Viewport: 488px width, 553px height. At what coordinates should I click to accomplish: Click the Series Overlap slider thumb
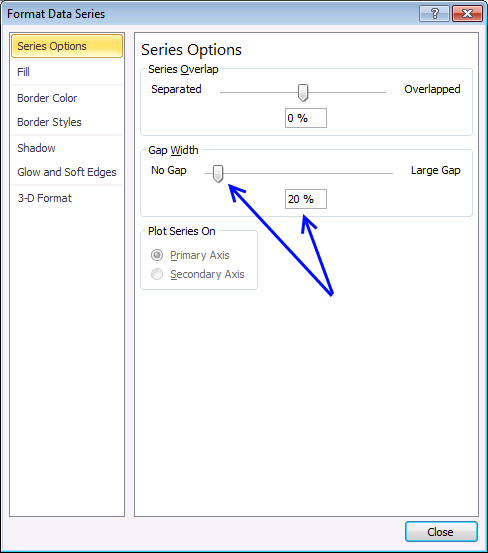point(303,93)
